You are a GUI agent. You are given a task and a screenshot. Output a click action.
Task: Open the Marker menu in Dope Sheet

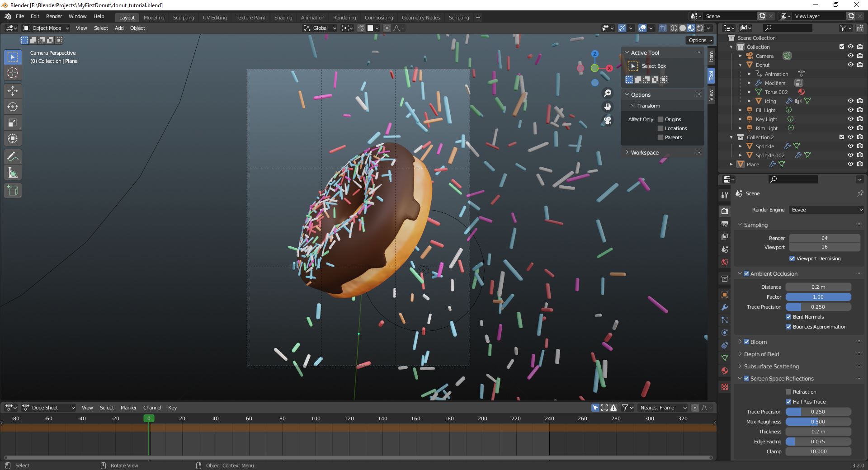128,408
